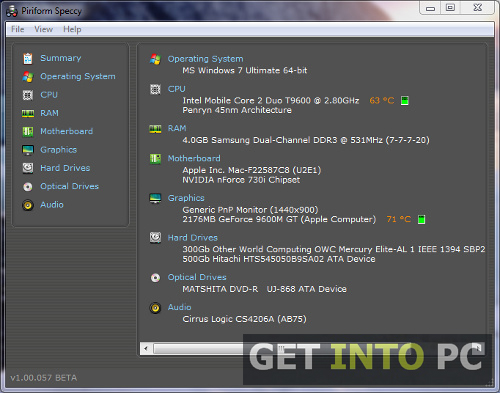
Task: Open the Help menu
Action: tap(72, 29)
